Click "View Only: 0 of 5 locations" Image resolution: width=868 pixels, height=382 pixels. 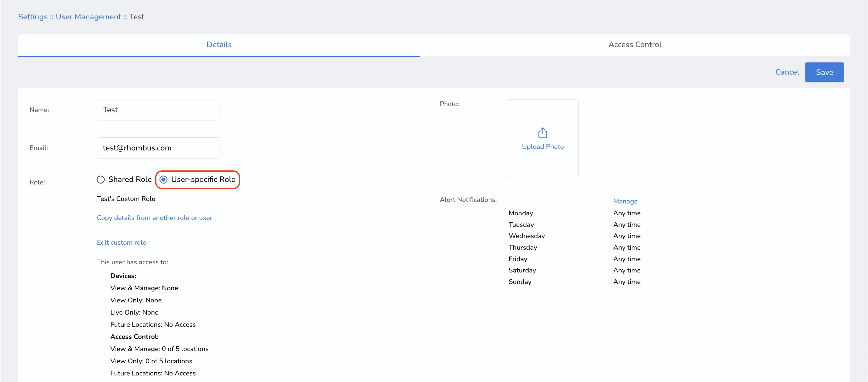(x=151, y=361)
